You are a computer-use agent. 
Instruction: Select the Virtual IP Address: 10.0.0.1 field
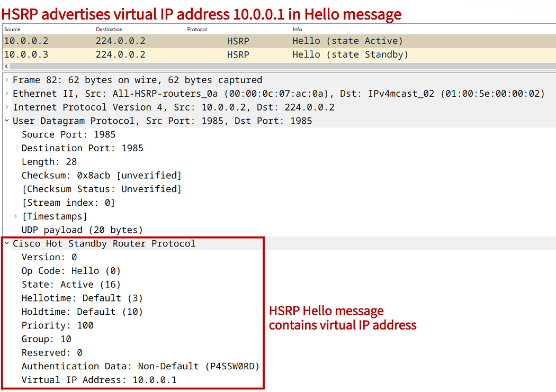point(99,380)
